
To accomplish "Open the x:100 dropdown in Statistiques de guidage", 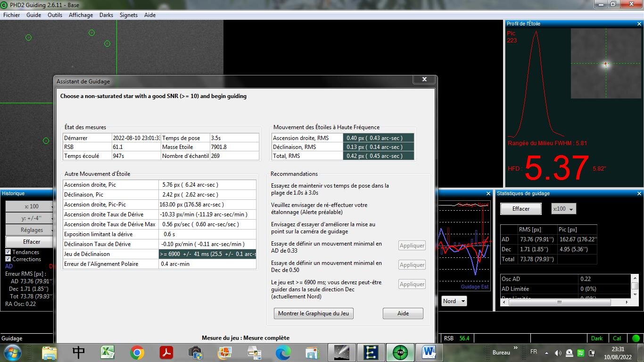I will pos(563,209).
